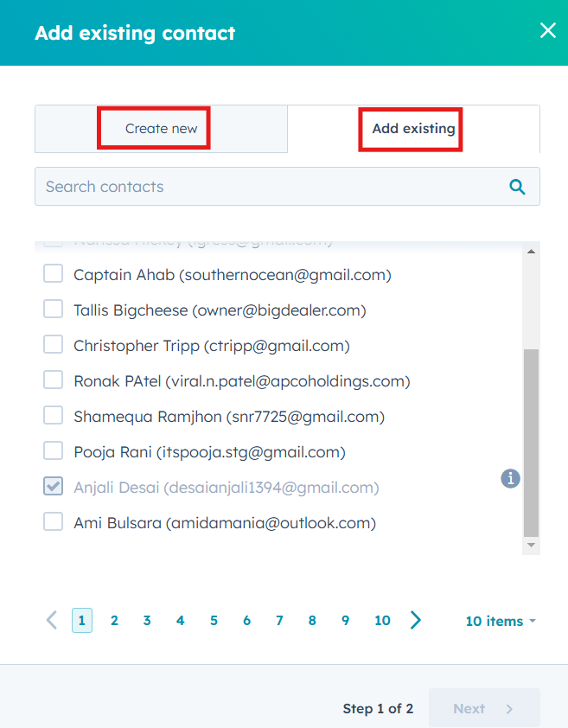This screenshot has width=568, height=728.
Task: Select the Add existing tab
Action: pyautogui.click(x=413, y=129)
